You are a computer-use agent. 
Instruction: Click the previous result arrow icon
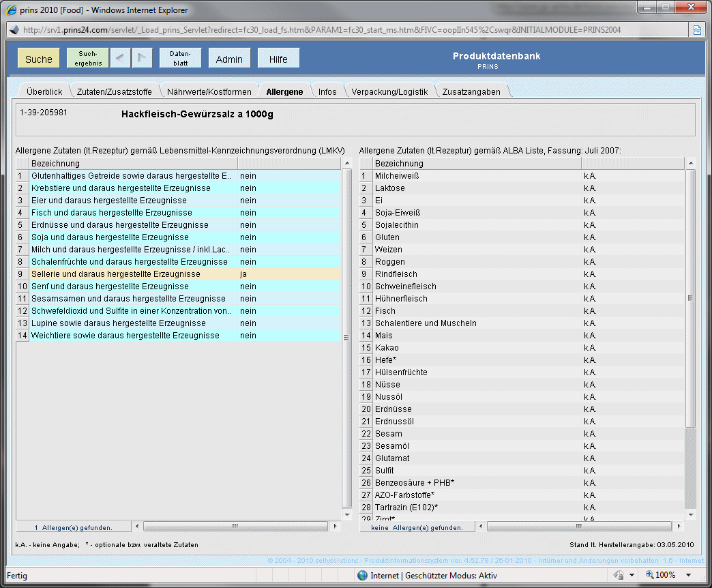[x=120, y=59]
